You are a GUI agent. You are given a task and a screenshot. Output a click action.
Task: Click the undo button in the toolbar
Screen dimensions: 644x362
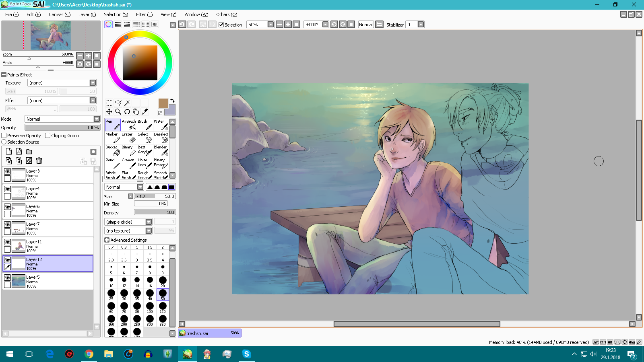[182, 25]
